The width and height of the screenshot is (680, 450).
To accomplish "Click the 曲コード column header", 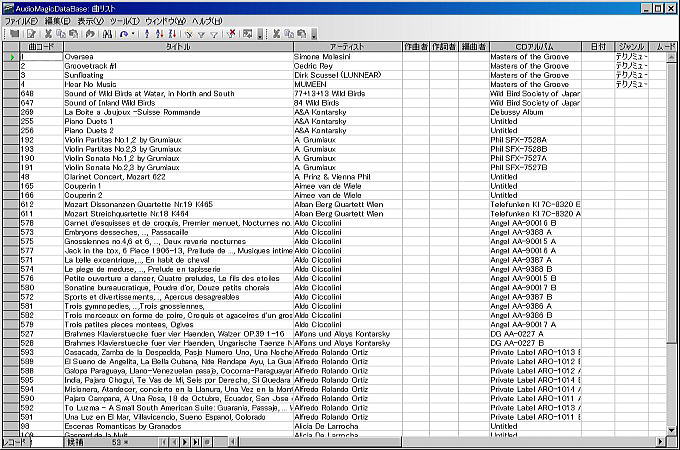I will [41, 46].
